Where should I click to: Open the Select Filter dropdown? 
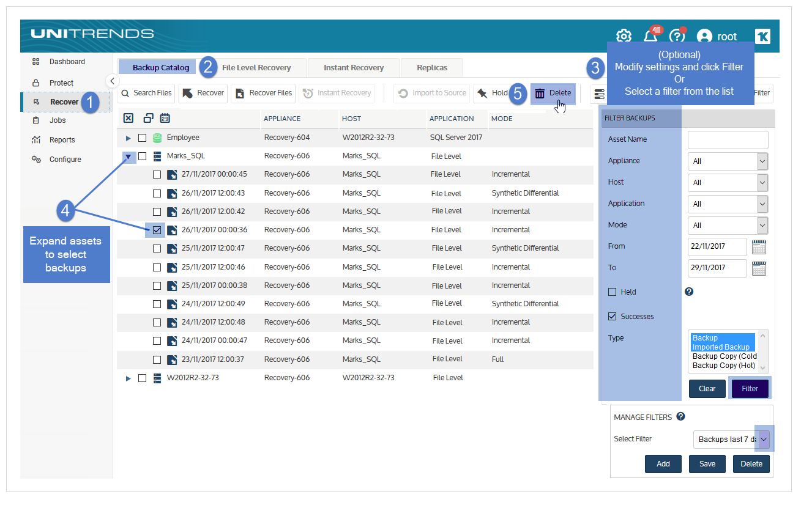click(x=732, y=439)
